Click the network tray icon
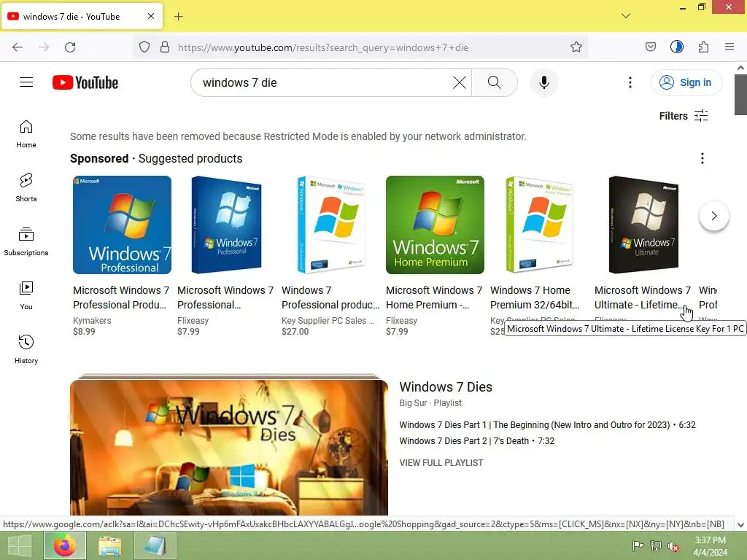747x560 pixels. coord(656,545)
